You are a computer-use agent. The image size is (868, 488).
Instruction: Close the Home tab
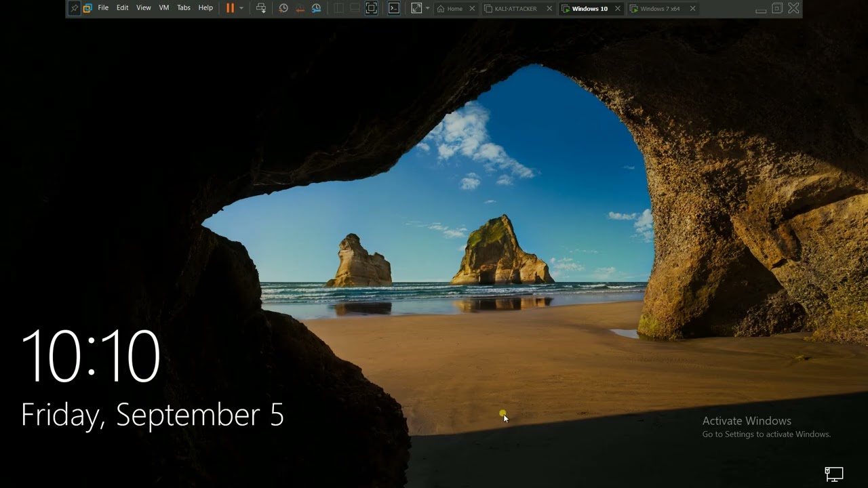coord(472,9)
